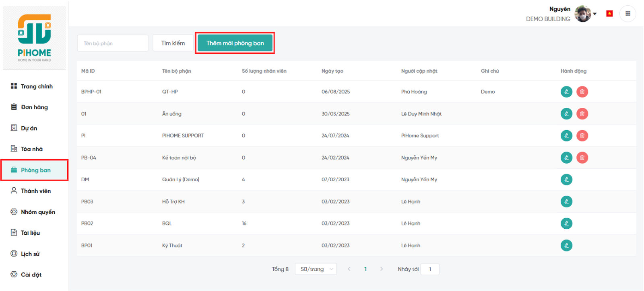644x291 pixels.
Task: Click the Nhảy tới page number input
Action: point(429,269)
